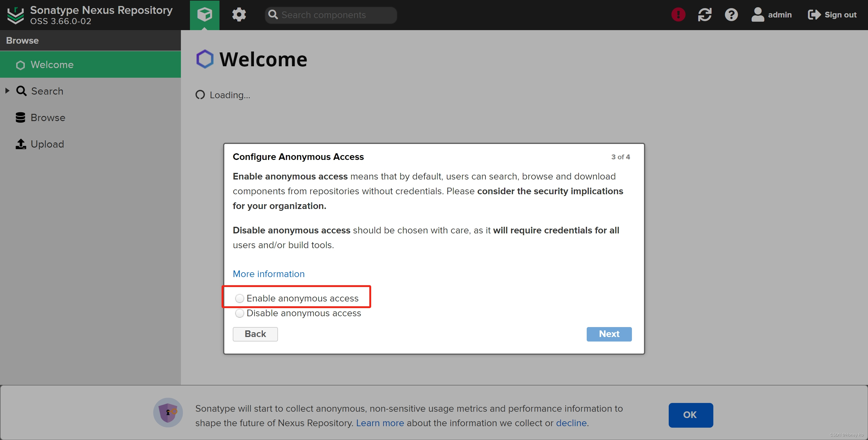This screenshot has height=440, width=868.
Task: Click the Back button in dialog
Action: coord(255,333)
